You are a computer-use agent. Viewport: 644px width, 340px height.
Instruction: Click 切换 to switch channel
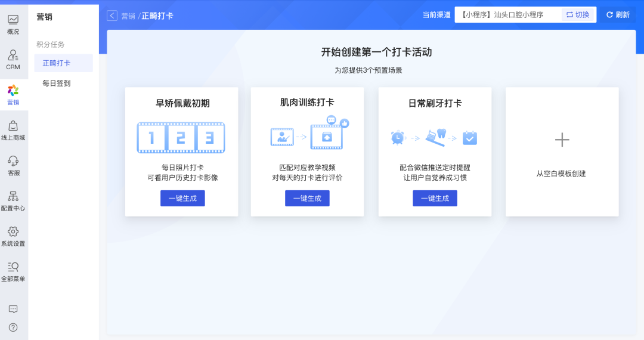578,15
